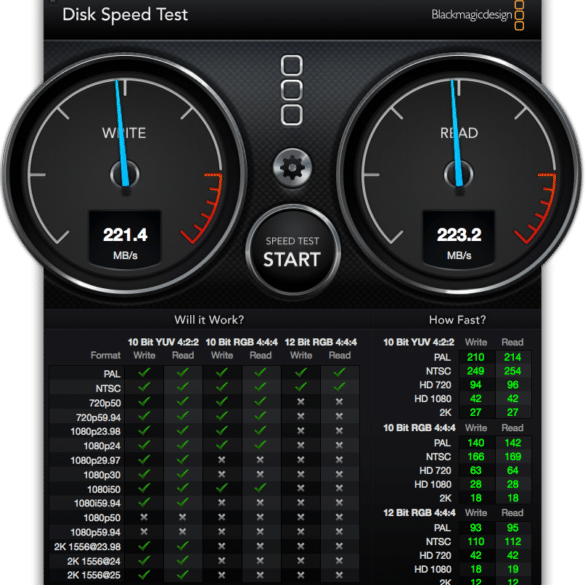Click the Speed Test START button
This screenshot has height=585, width=585.
(x=293, y=252)
